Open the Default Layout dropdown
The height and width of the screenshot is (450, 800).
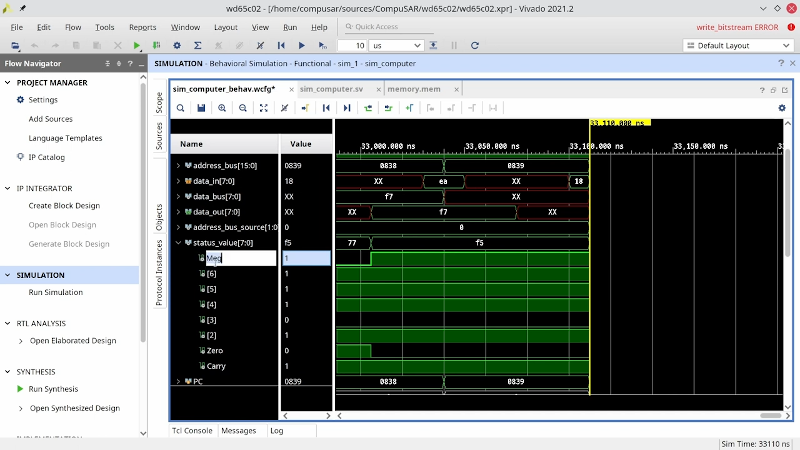coord(736,45)
